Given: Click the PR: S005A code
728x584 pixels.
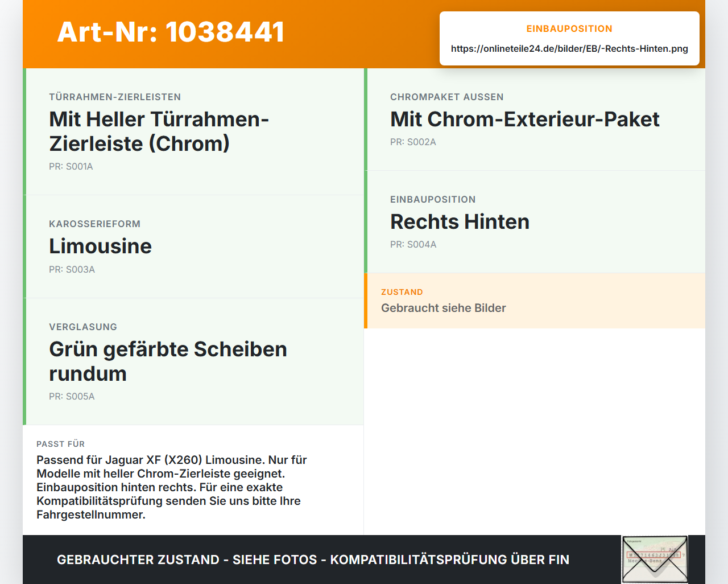Looking at the screenshot, I should (72, 396).
